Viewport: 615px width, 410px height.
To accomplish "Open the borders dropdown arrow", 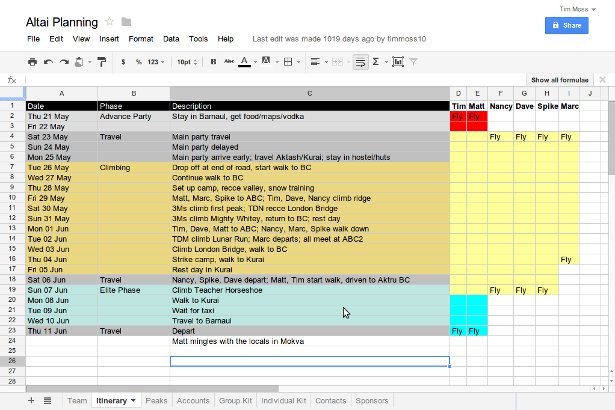I will (x=298, y=62).
